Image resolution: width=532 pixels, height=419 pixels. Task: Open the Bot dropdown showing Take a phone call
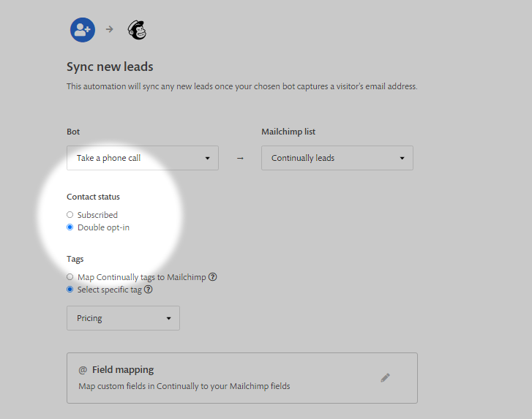[143, 158]
